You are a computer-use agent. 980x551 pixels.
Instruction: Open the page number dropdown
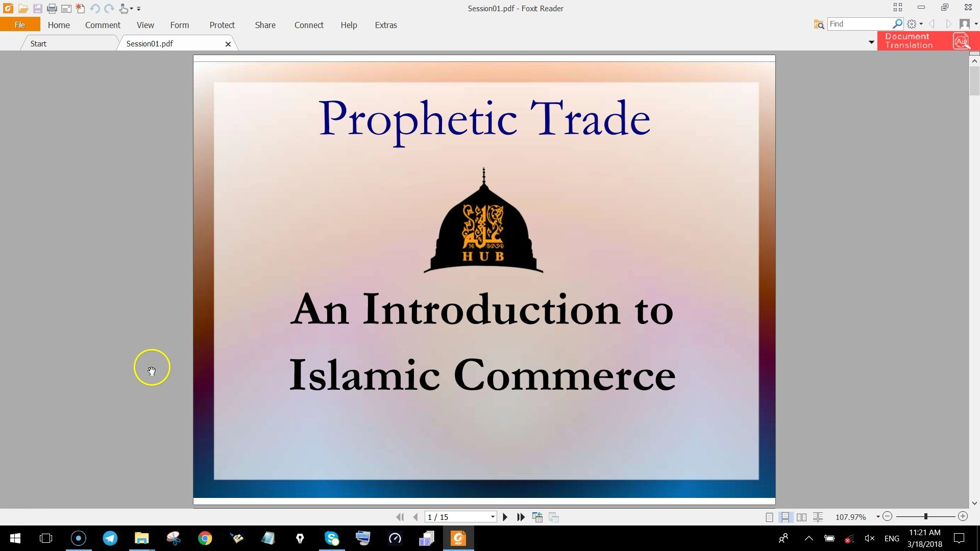(493, 517)
